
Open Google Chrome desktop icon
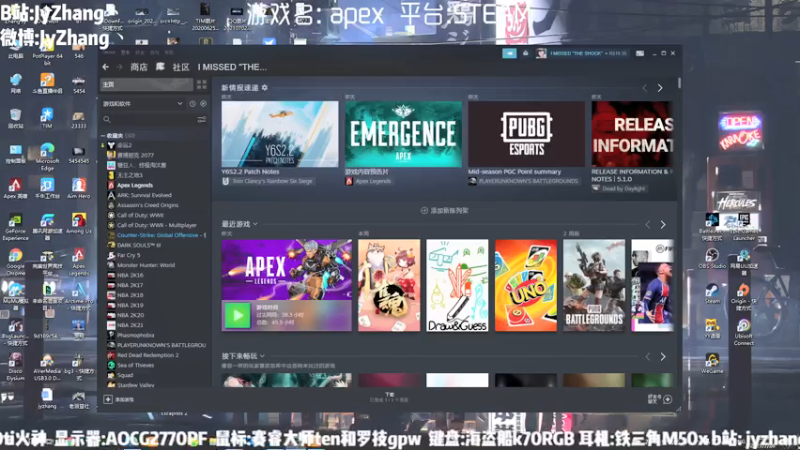[15, 262]
